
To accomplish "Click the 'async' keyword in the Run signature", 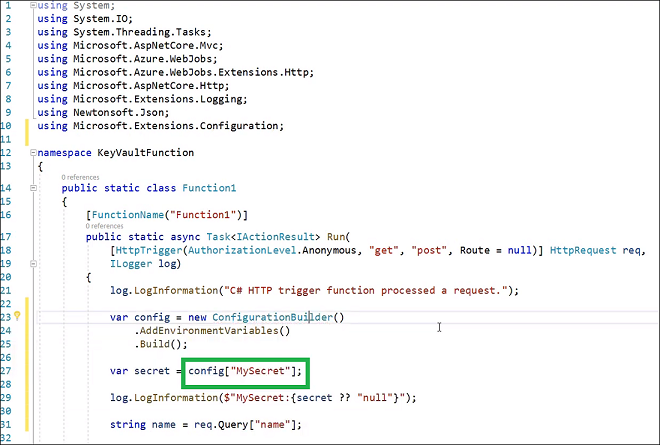I will (x=185, y=237).
